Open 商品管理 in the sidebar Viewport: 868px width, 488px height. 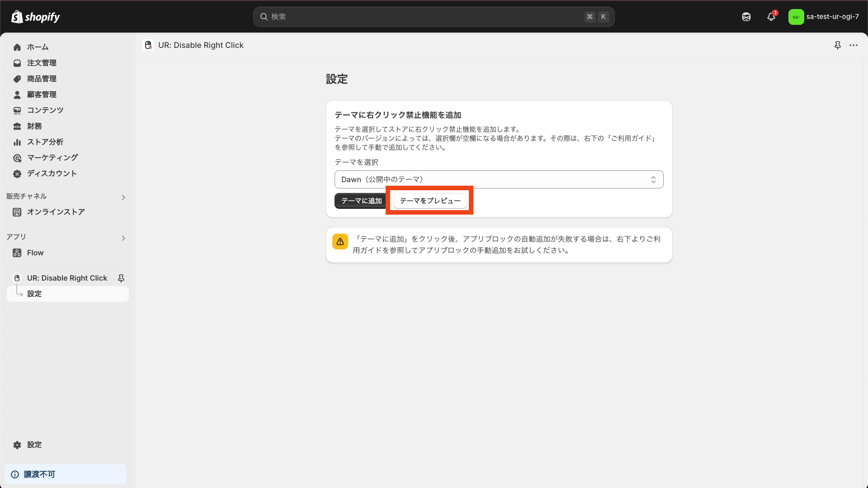pyautogui.click(x=42, y=79)
